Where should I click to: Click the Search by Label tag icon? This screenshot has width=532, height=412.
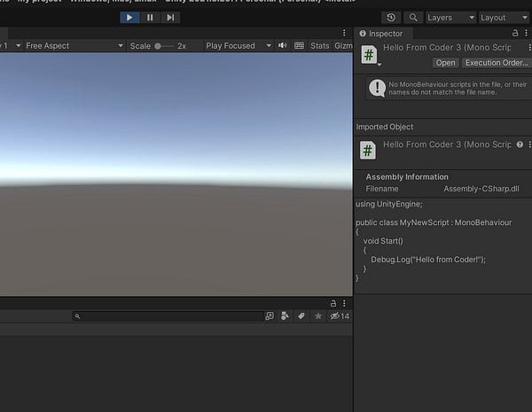pyautogui.click(x=301, y=316)
